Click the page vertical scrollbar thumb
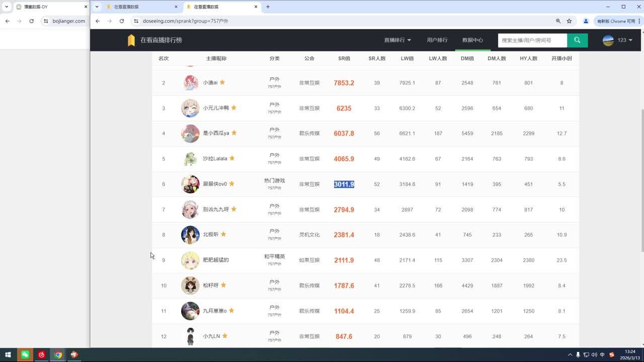This screenshot has width=644, height=362. coord(641,181)
